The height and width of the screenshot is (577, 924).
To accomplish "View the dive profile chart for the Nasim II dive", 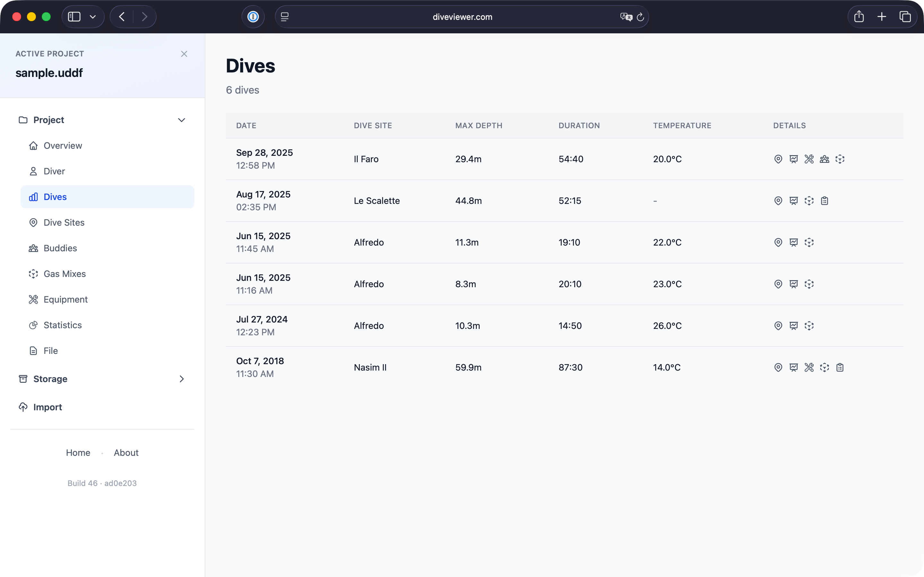I will (794, 367).
